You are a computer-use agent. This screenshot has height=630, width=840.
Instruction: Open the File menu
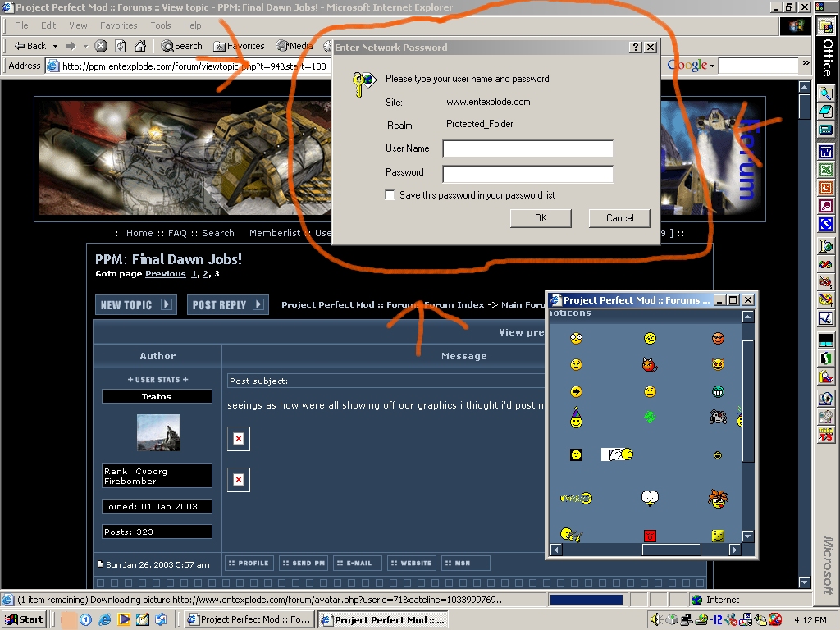pos(21,25)
